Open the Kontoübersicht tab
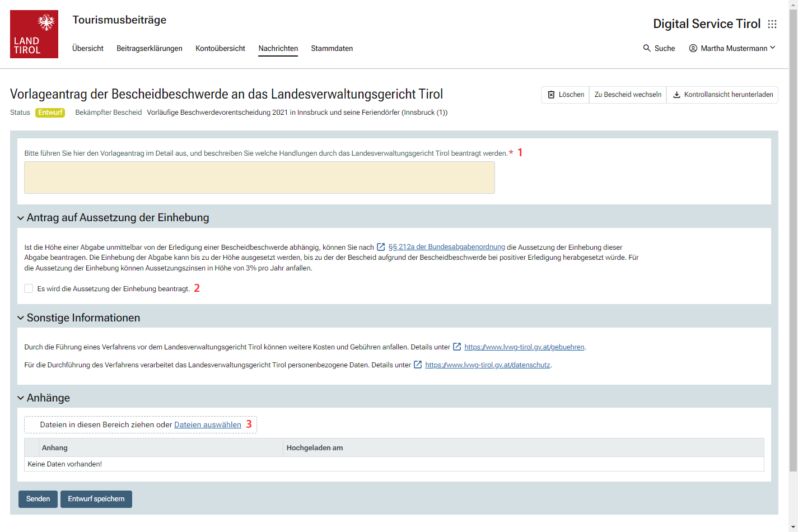 [x=220, y=48]
